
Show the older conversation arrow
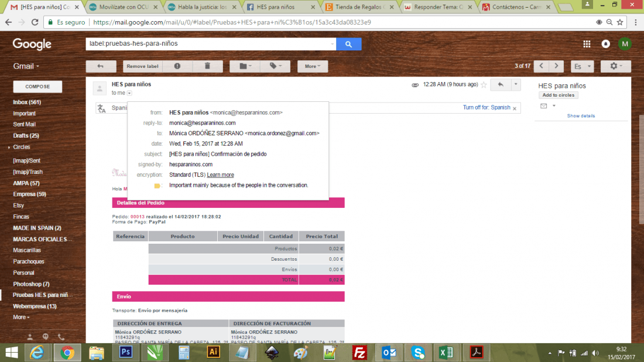tap(557, 66)
